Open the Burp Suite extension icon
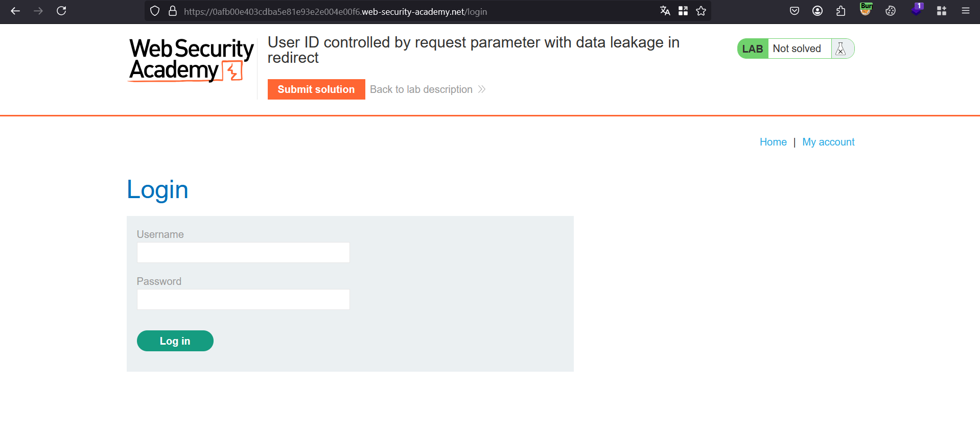Image resolution: width=980 pixels, height=434 pixels. click(x=866, y=10)
